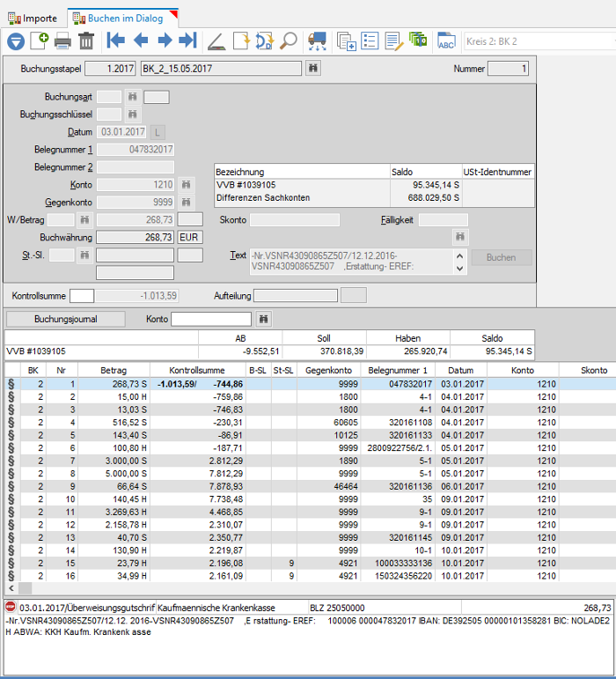Click the Betrag column header
Screen dimensions: 616x679
coord(114,370)
